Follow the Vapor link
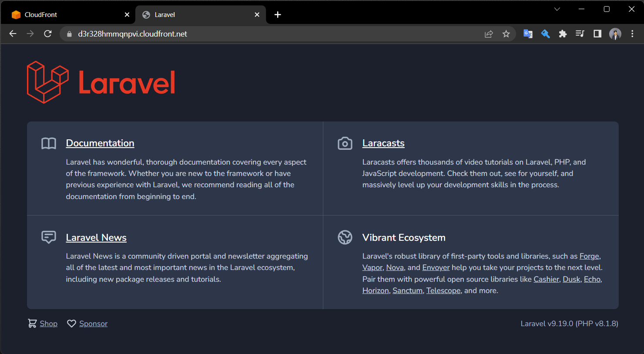 (372, 267)
